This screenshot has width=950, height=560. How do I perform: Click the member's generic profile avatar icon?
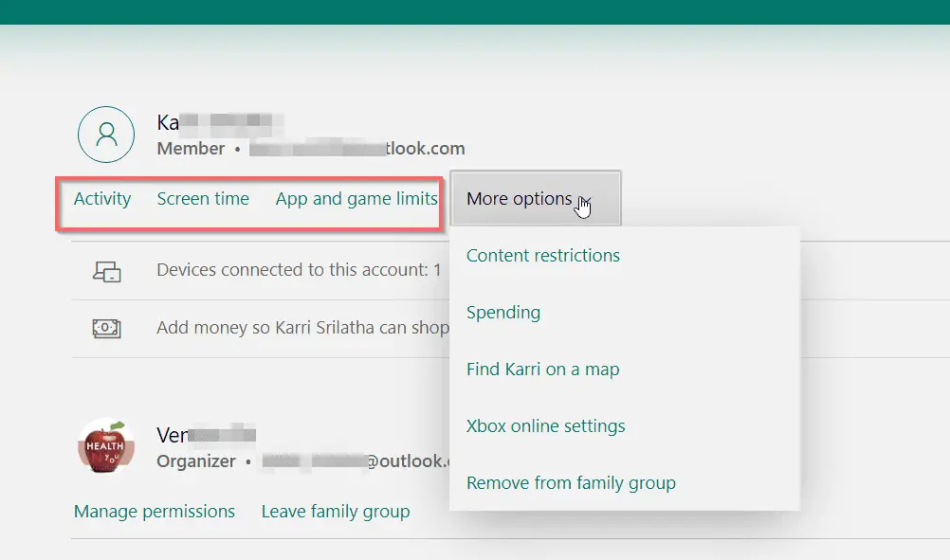(106, 135)
